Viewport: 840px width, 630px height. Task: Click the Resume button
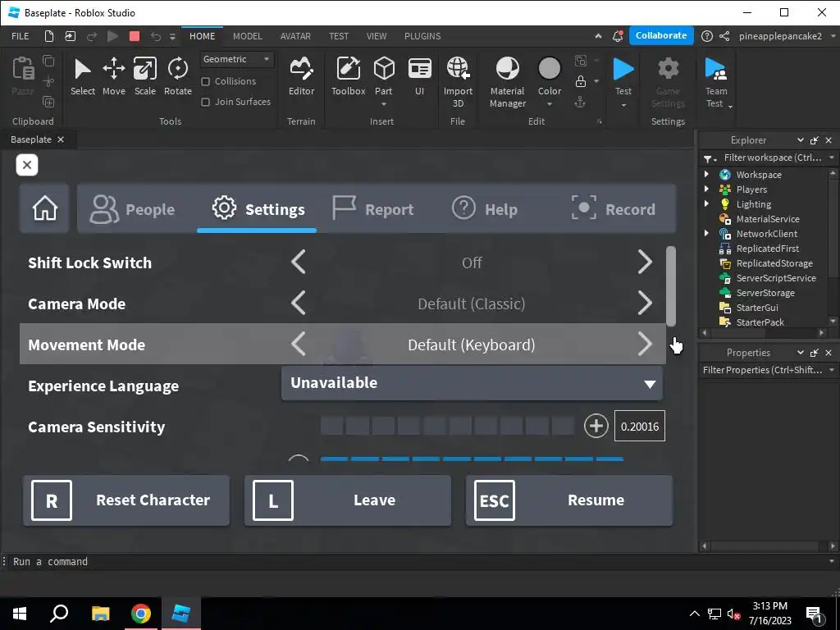[569, 500]
